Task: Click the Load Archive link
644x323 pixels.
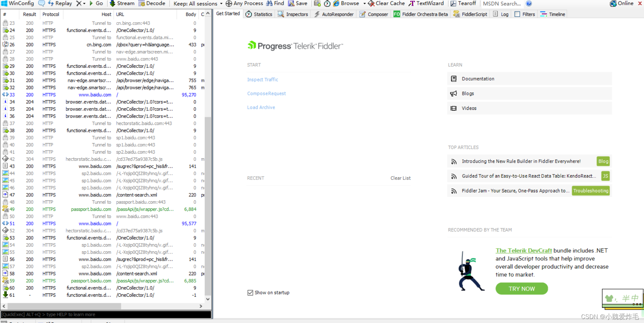Action: [261, 107]
